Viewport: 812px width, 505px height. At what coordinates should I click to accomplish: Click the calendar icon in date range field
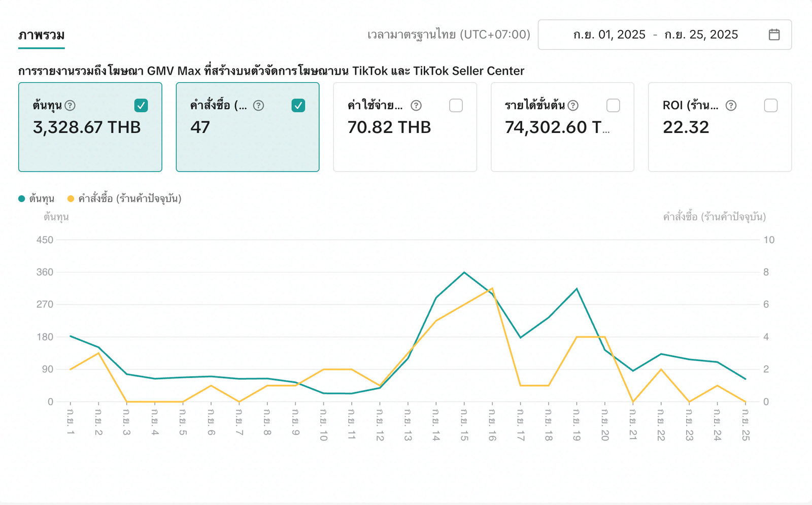[x=774, y=35]
